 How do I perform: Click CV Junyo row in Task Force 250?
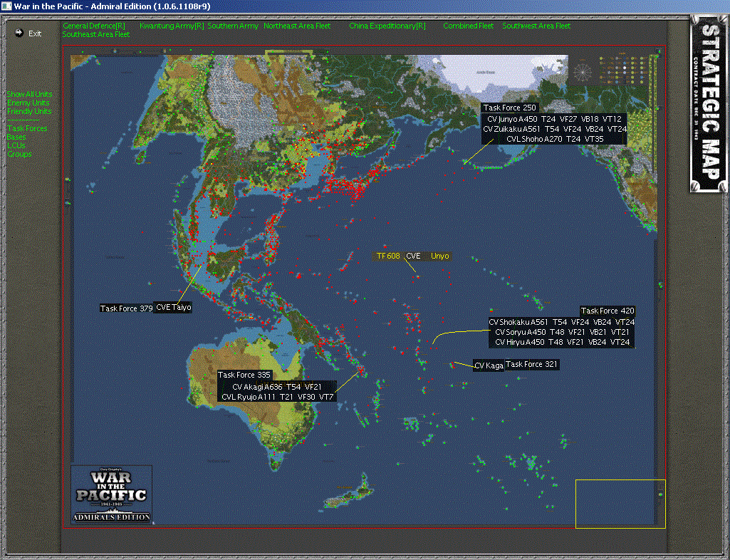click(x=554, y=119)
